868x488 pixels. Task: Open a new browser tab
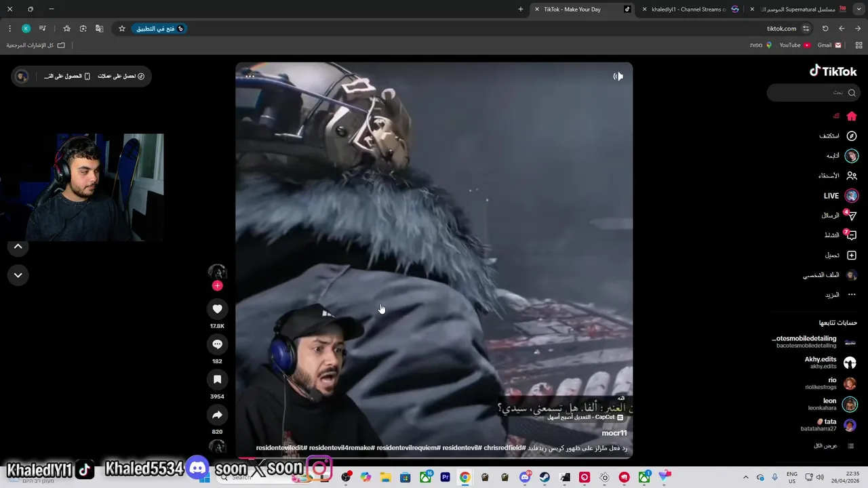point(521,9)
